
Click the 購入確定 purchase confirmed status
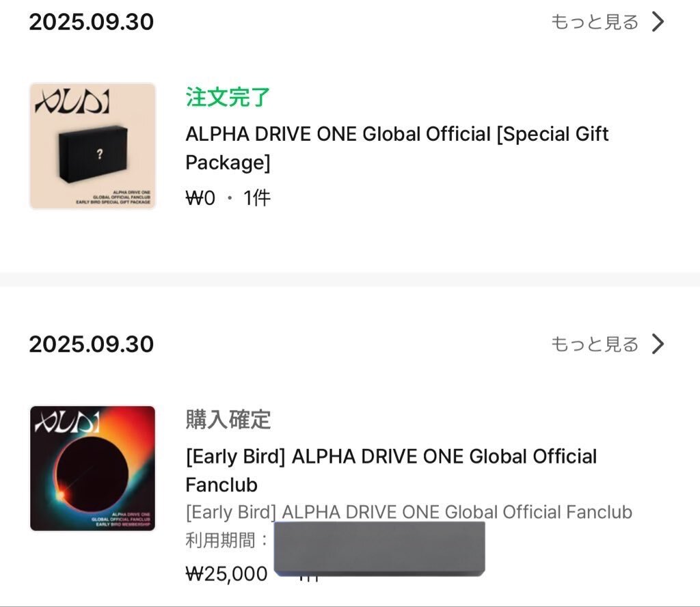[227, 420]
